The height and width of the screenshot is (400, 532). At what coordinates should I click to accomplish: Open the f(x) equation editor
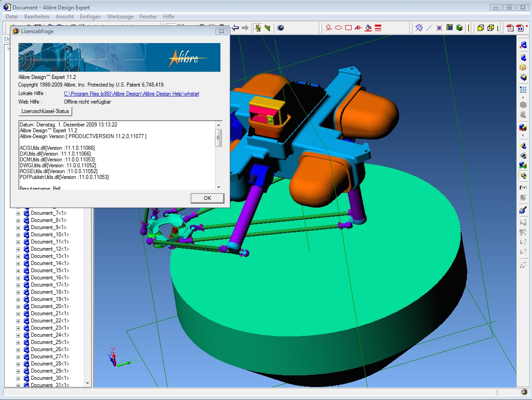(x=523, y=187)
